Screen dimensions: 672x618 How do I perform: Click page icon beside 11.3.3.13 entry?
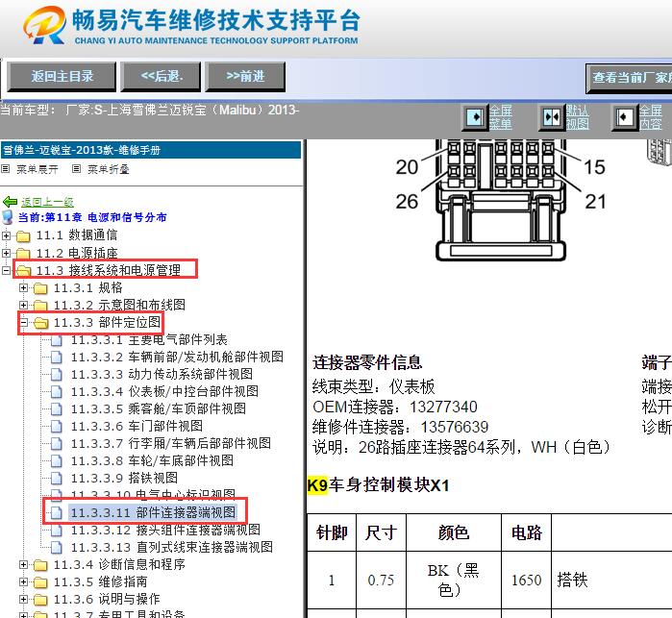click(x=56, y=548)
